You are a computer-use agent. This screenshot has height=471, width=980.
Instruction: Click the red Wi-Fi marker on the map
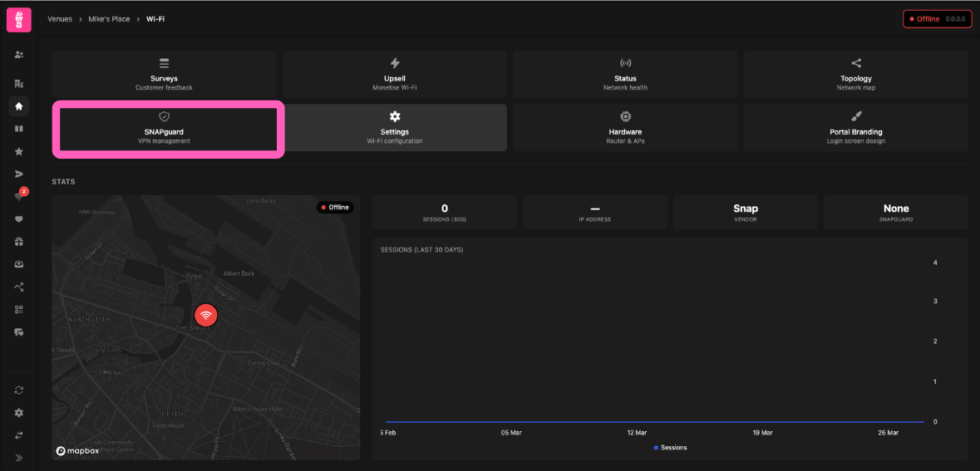(205, 316)
